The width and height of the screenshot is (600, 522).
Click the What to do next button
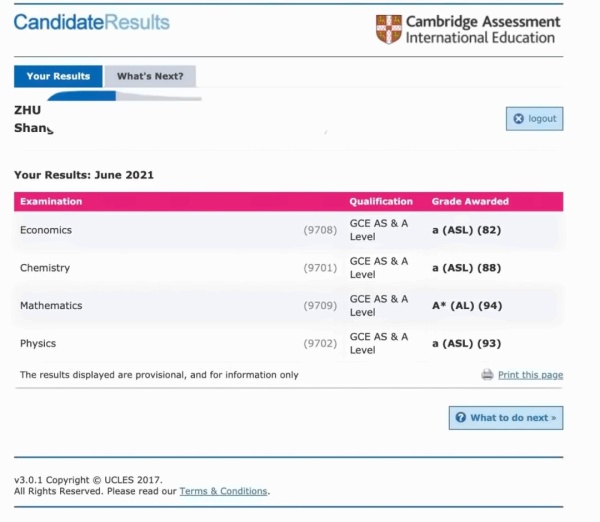pyautogui.click(x=506, y=418)
